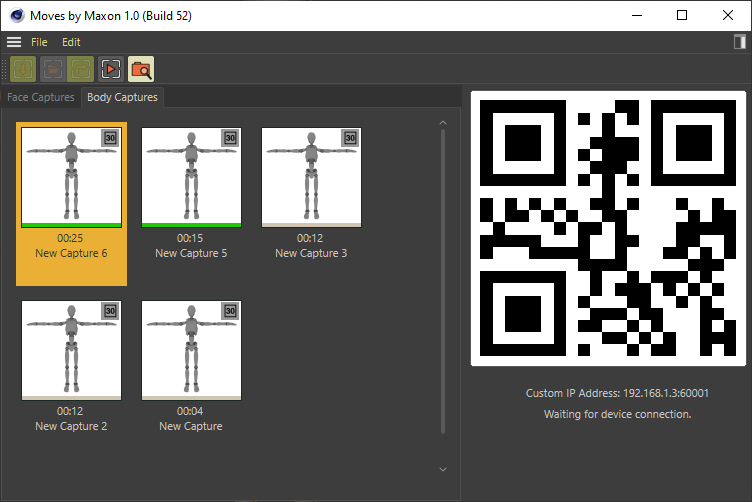
Task: Open the hamburger menu icon
Action: click(x=14, y=42)
